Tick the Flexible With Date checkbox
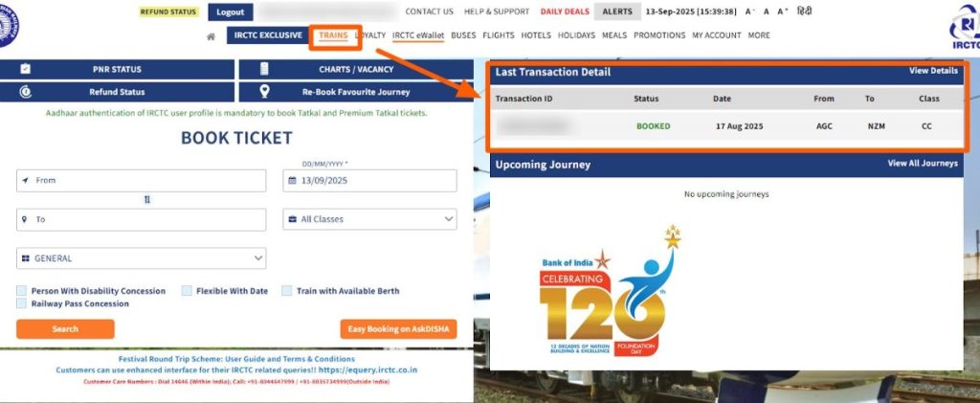 pyautogui.click(x=187, y=291)
